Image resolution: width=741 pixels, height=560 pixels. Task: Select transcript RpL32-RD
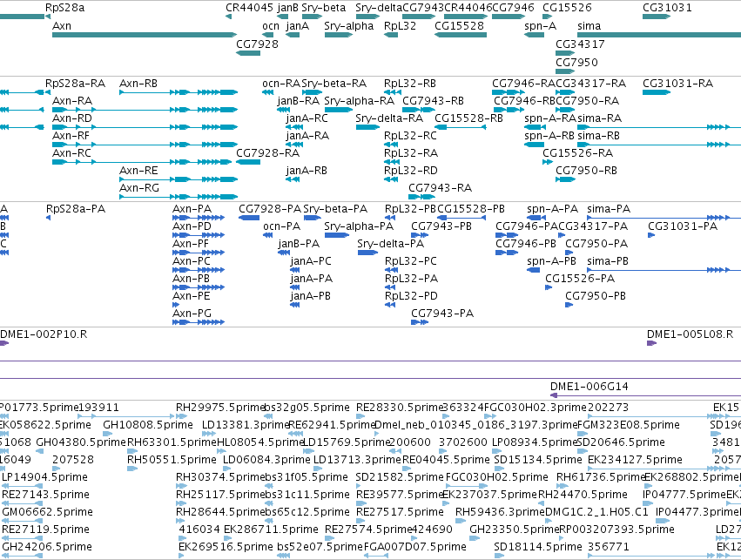pos(392,179)
